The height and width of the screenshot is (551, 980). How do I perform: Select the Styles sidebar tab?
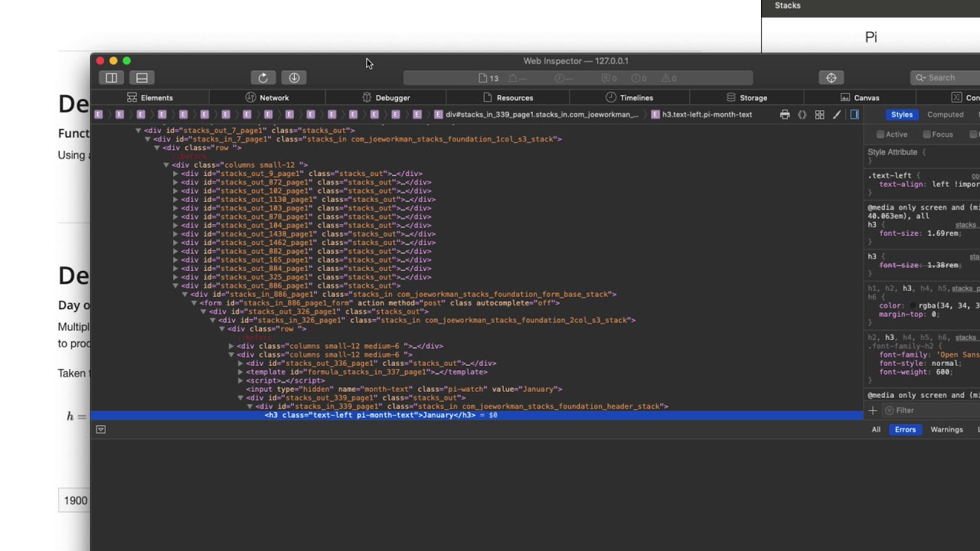pyautogui.click(x=902, y=115)
